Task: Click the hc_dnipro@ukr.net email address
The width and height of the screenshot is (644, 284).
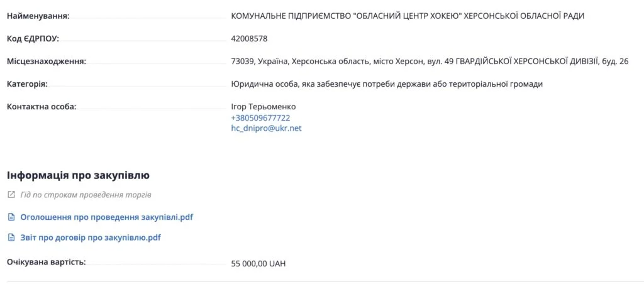Action: [x=266, y=128]
